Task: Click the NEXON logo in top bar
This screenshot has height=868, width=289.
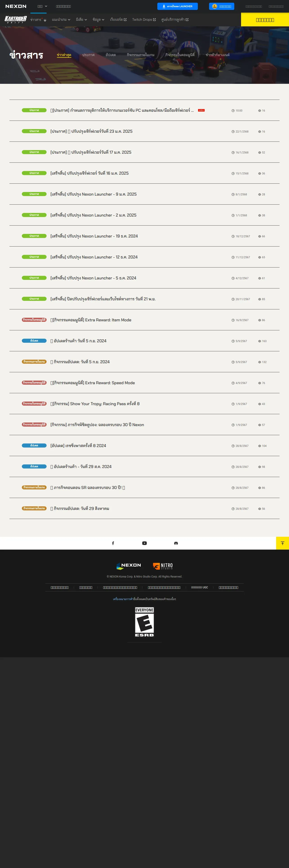Action: [16, 6]
